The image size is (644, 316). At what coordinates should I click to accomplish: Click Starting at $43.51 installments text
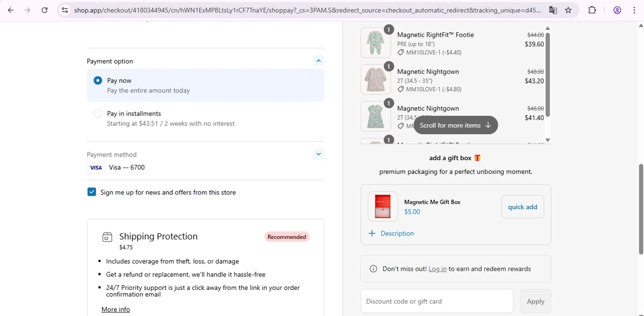tap(171, 124)
